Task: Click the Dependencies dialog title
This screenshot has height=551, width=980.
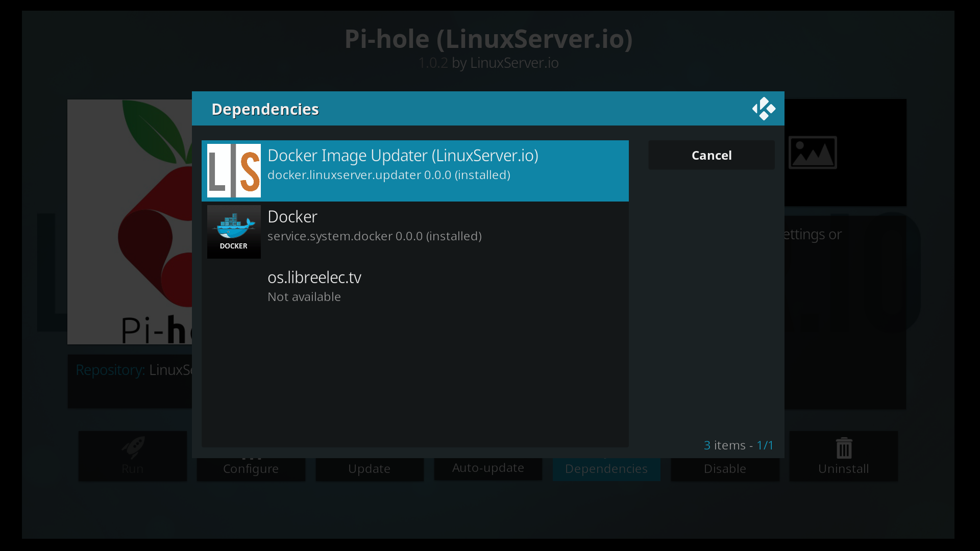Action: point(265,109)
